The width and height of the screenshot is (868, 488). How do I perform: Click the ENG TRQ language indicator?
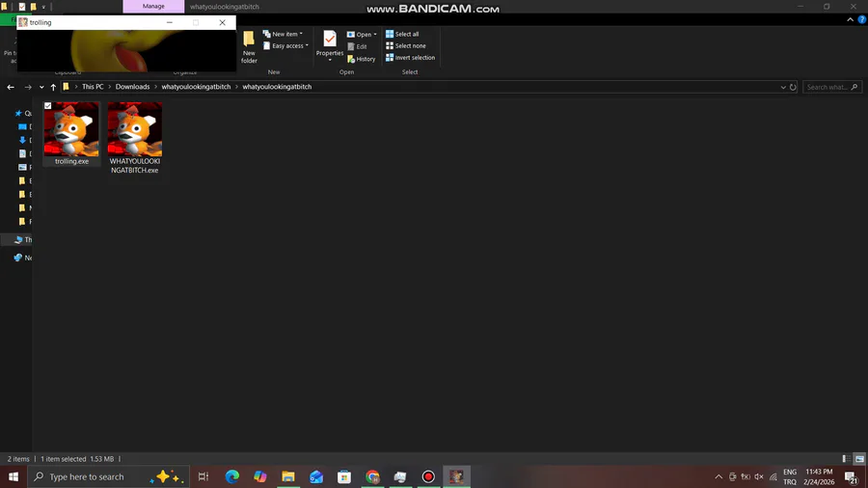point(790,476)
